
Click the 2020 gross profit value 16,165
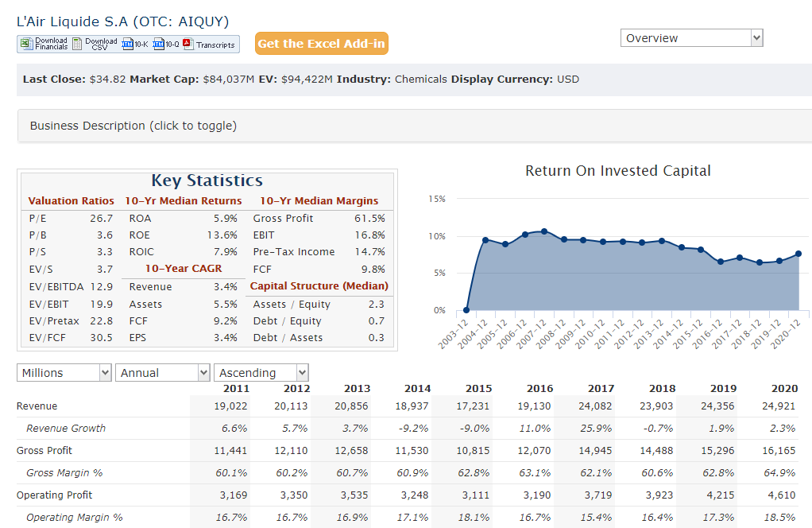779,451
